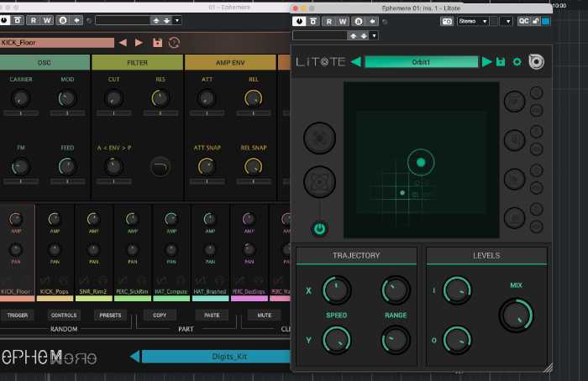The height and width of the screenshot is (381, 588).
Task: Click the KICK_Floor part name field
Action: coord(57,43)
